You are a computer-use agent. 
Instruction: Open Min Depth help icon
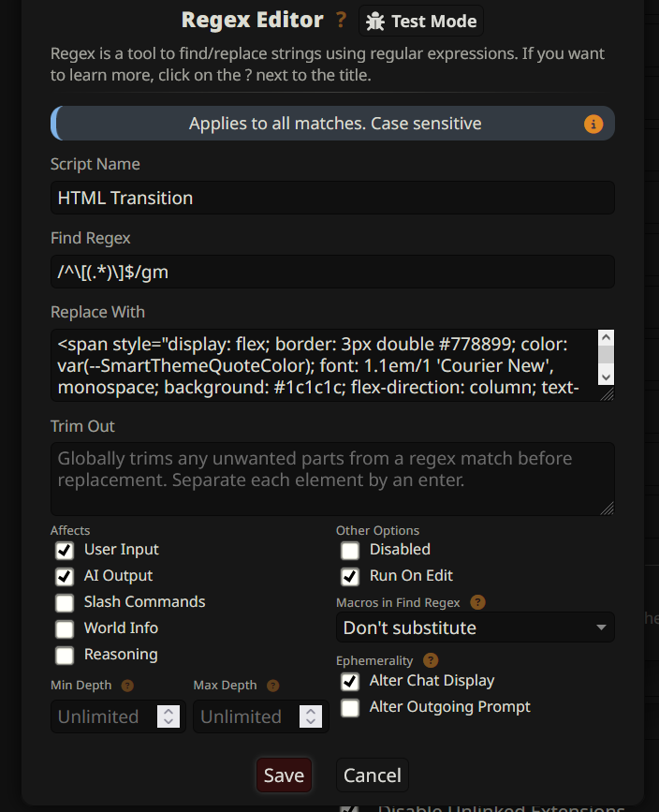pyautogui.click(x=127, y=686)
